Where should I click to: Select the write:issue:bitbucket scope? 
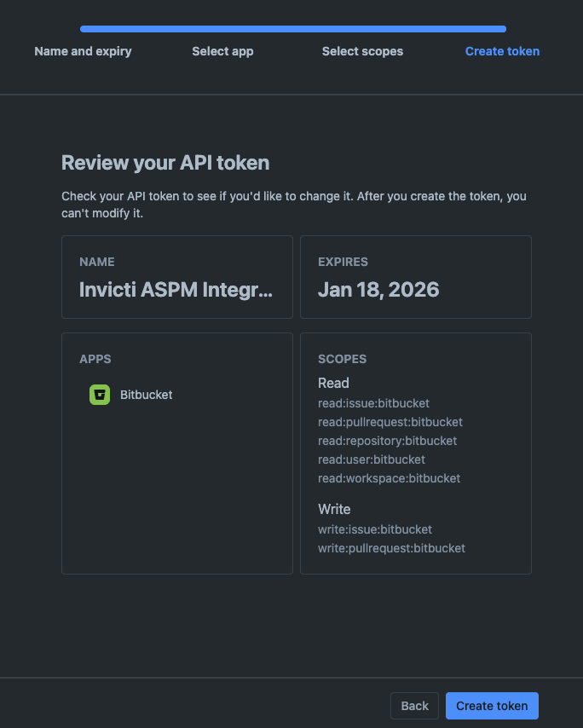(x=375, y=529)
